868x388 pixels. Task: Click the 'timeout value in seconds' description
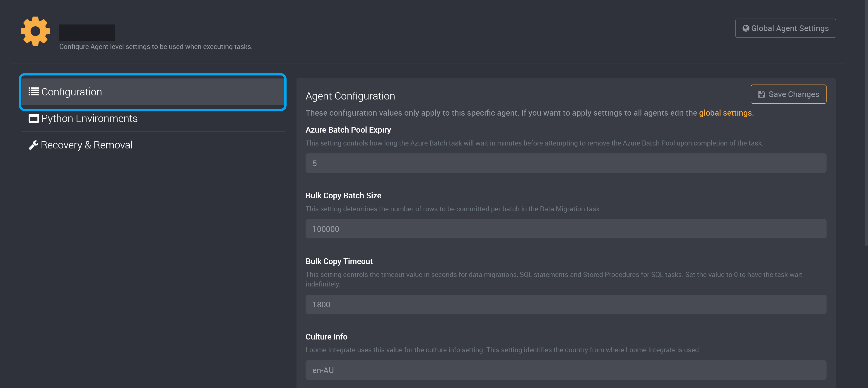(554, 279)
